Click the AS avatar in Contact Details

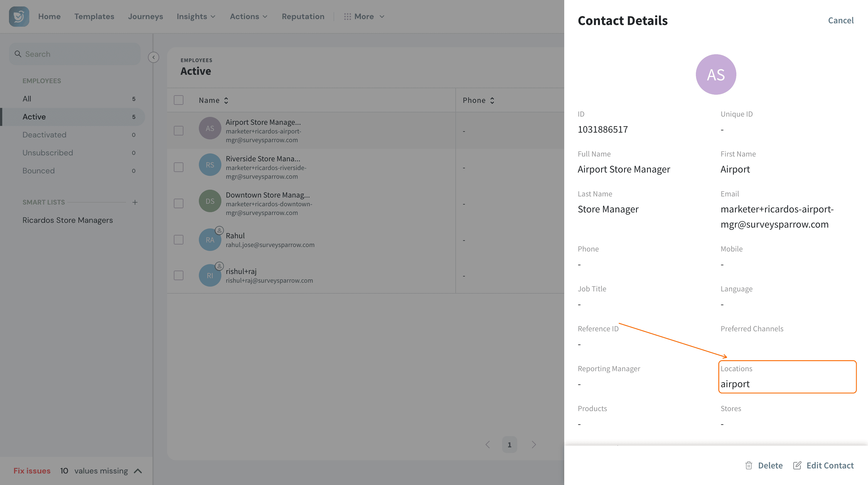(x=716, y=74)
